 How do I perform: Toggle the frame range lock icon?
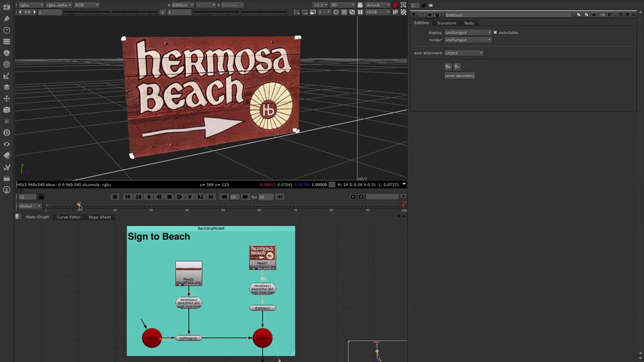(x=41, y=197)
